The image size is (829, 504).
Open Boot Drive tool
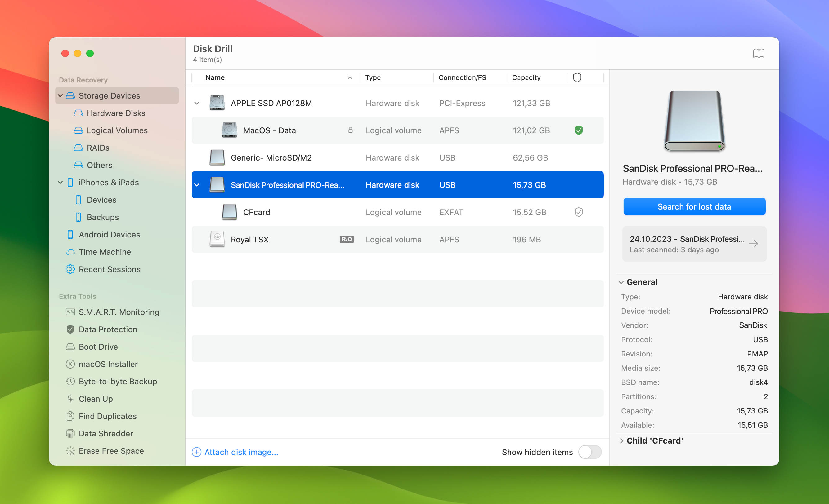coord(99,347)
